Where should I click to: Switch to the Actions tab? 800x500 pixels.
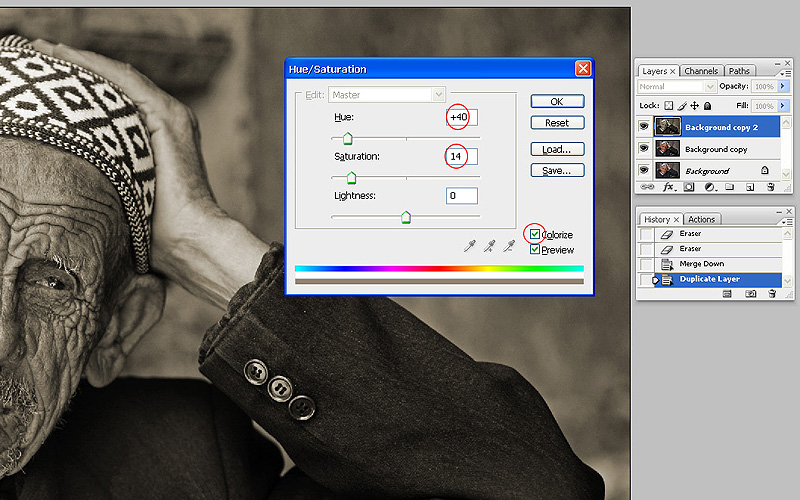tap(702, 219)
